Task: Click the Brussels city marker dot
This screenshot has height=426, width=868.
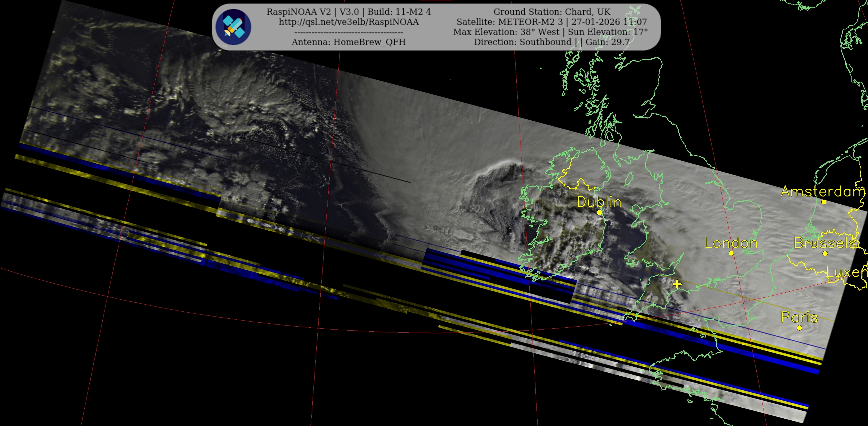Action: (x=825, y=254)
